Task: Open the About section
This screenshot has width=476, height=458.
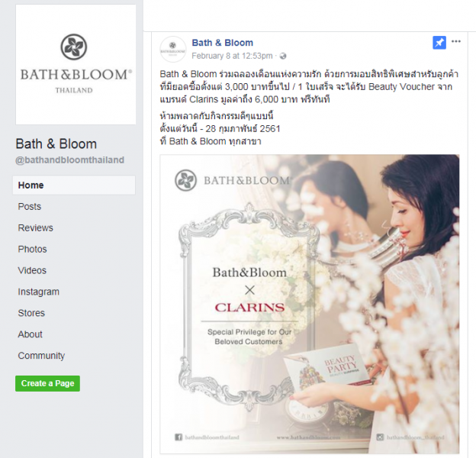Action: tap(30, 334)
